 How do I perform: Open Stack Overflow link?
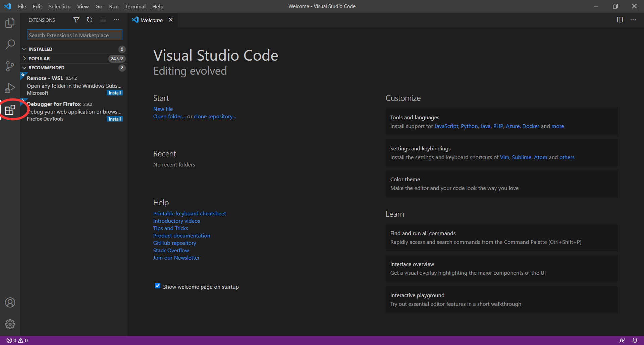point(171,250)
